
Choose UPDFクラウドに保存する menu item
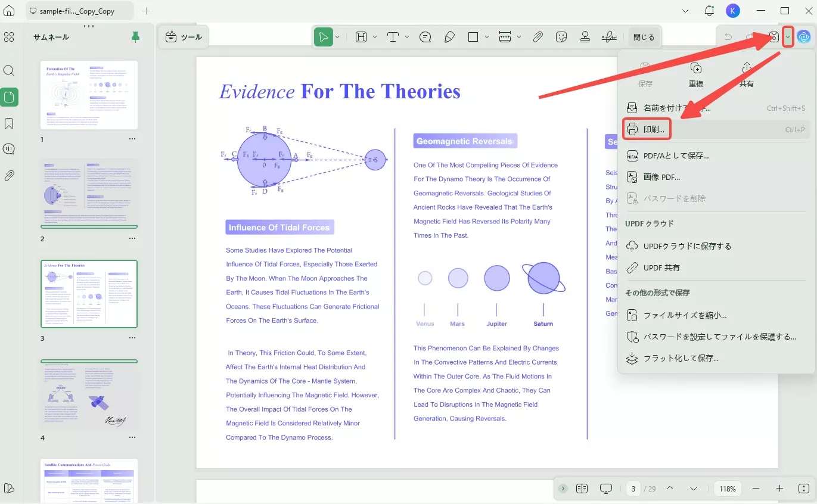tap(716, 246)
